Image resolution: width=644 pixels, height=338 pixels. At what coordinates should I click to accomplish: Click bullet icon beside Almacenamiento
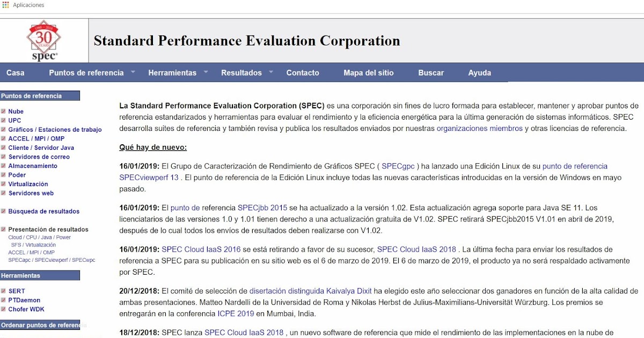[3, 166]
